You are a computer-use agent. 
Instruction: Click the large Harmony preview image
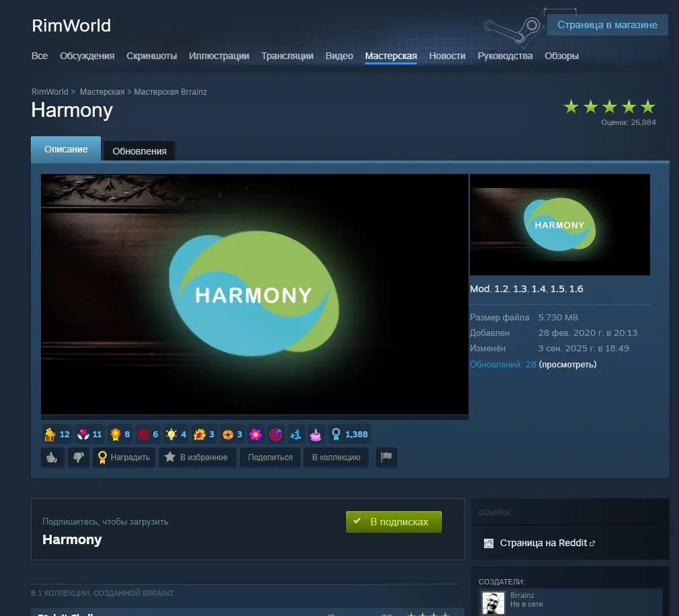coord(255,294)
